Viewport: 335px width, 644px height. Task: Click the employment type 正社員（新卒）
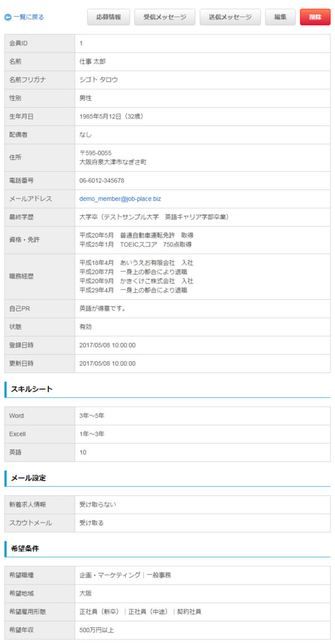coord(100,612)
